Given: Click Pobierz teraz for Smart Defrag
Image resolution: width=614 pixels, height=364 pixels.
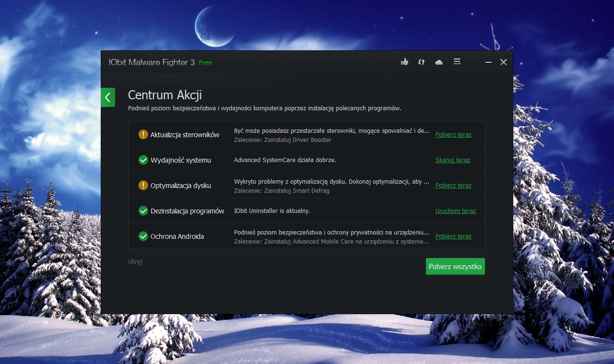Looking at the screenshot, I should pyautogui.click(x=453, y=186).
